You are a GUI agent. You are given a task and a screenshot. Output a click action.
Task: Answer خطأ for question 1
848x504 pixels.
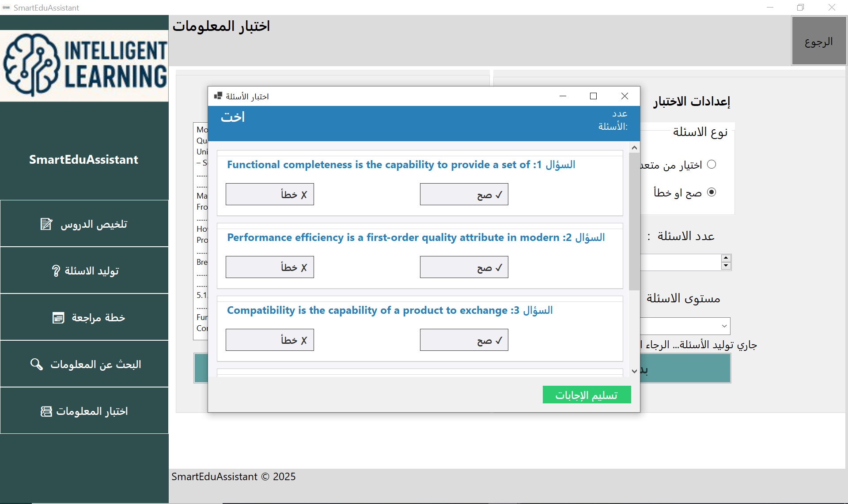click(x=269, y=194)
